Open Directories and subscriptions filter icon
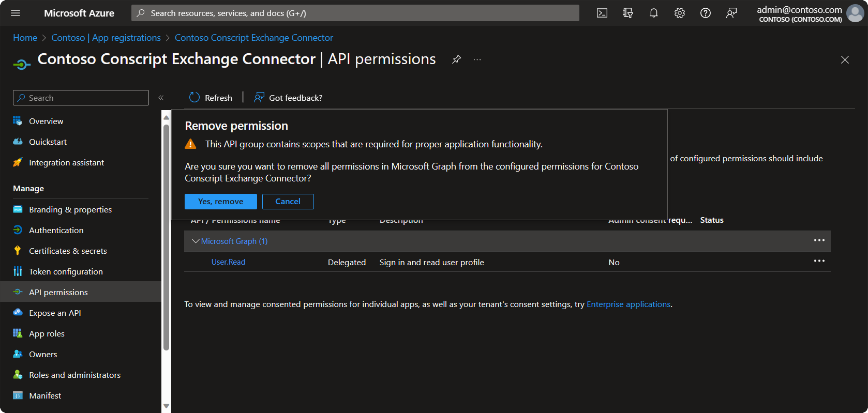 tap(628, 13)
